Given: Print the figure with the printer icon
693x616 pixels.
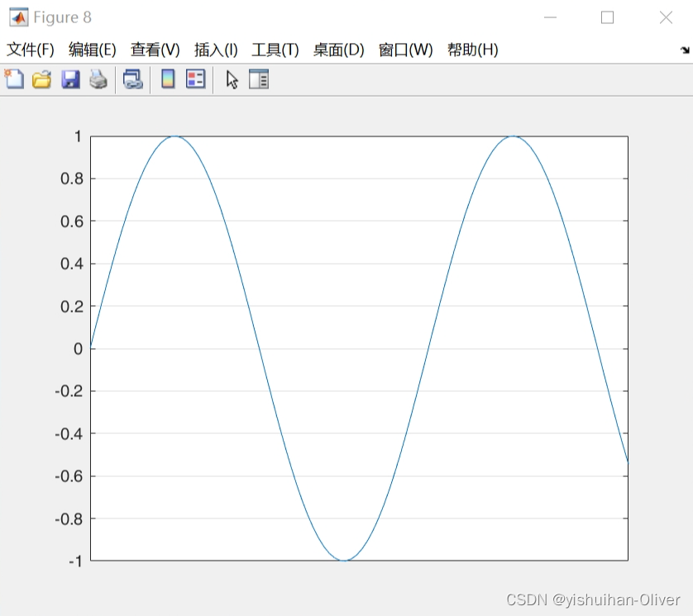Looking at the screenshot, I should [98, 79].
